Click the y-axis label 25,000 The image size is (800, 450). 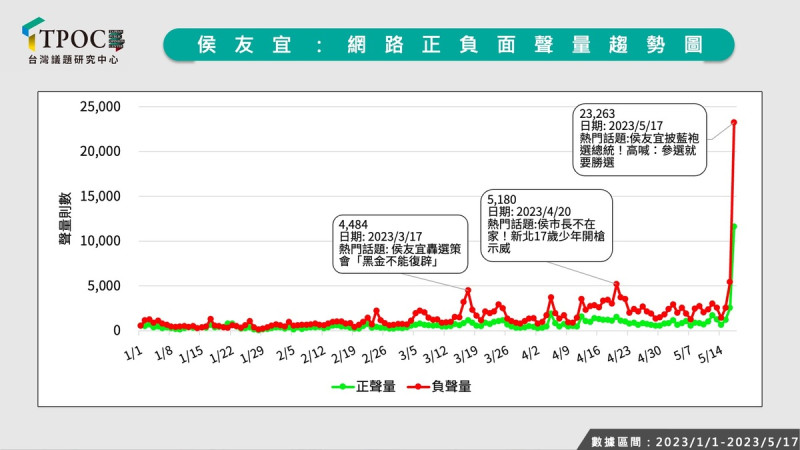(x=100, y=107)
